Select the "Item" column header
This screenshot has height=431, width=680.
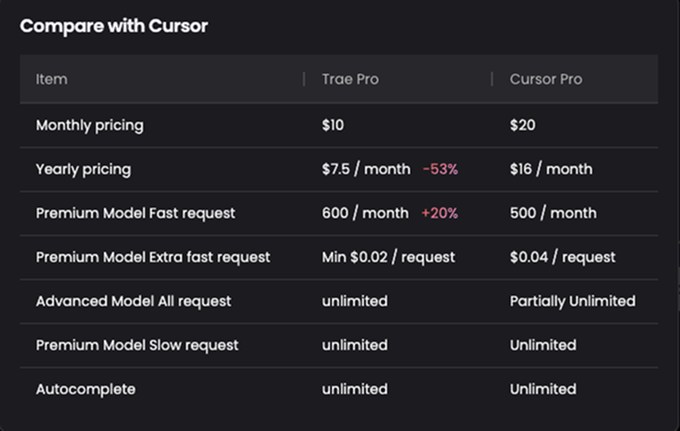click(x=52, y=79)
